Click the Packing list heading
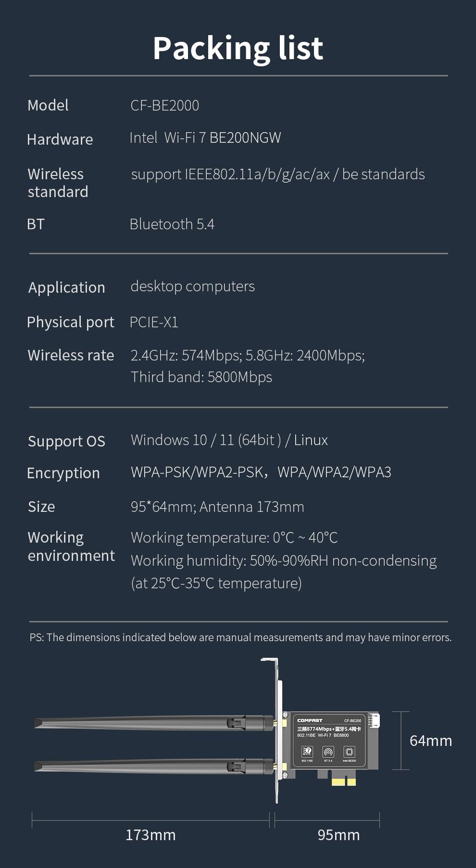Viewport: 476px width, 868px height. click(238, 48)
